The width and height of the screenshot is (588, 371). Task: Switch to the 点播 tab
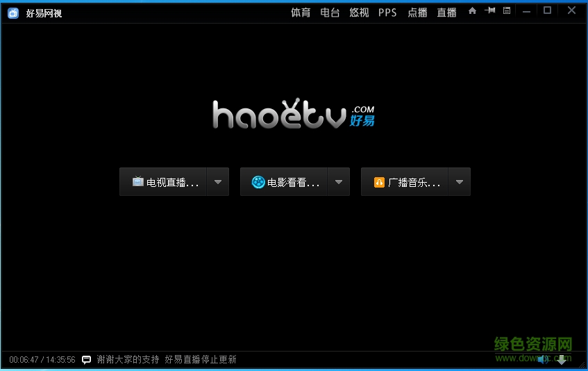pyautogui.click(x=417, y=13)
